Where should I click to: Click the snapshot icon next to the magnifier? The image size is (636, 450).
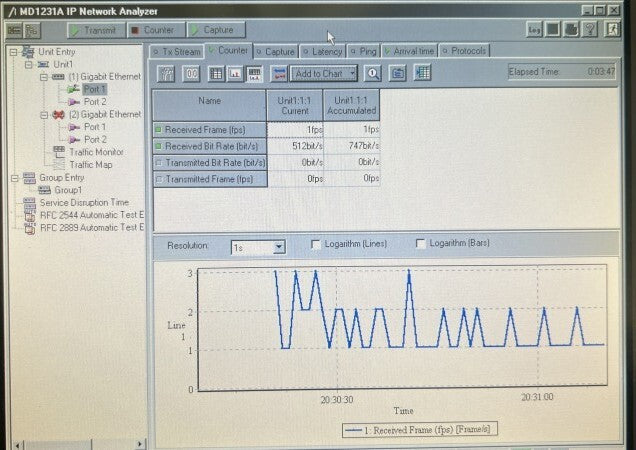pyautogui.click(x=398, y=73)
